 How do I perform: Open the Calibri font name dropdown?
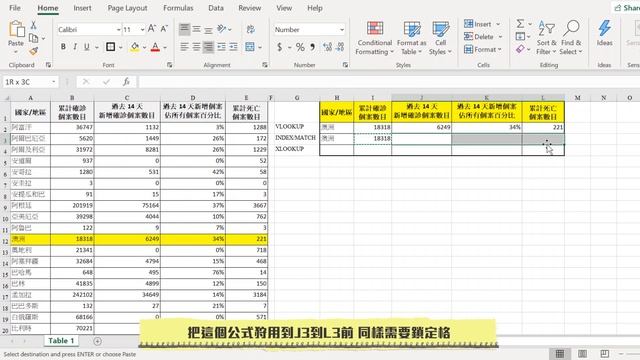point(118,30)
